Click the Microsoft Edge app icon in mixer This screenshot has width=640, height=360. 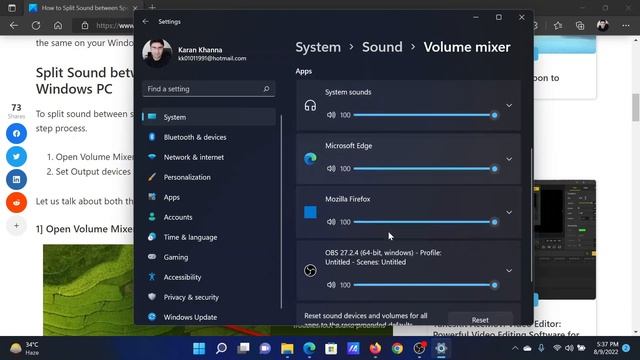(x=310, y=159)
